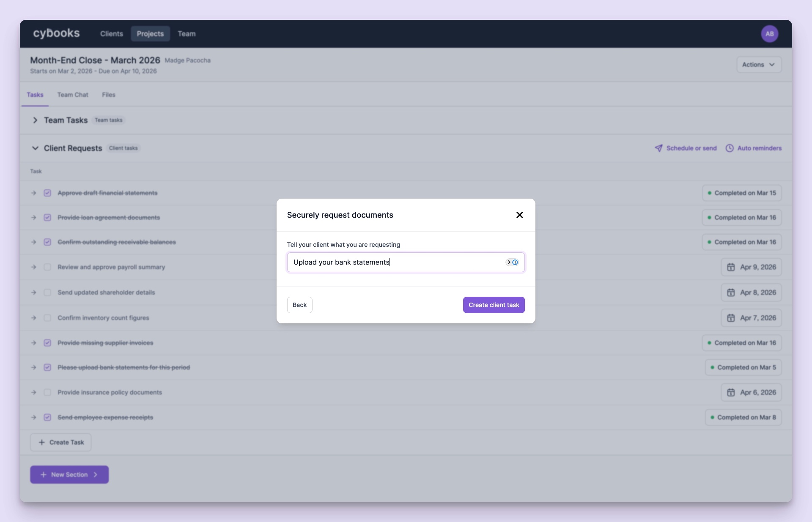Click calendar icon on Apr 6, 2026 date
This screenshot has width=812, height=522.
point(731,393)
